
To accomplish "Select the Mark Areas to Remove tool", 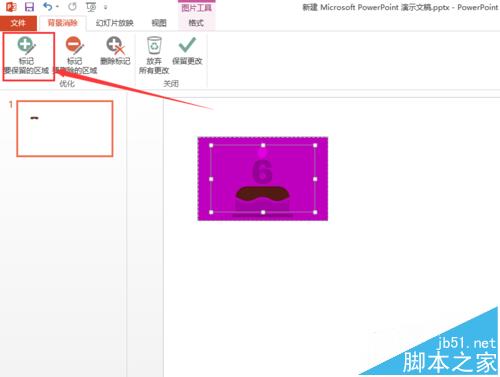I will pyautogui.click(x=75, y=56).
